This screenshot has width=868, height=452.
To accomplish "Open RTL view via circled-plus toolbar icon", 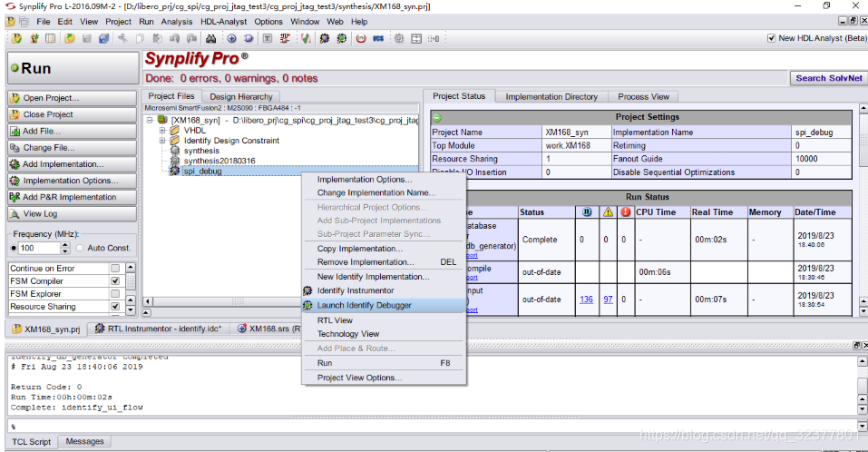I will pyautogui.click(x=231, y=38).
